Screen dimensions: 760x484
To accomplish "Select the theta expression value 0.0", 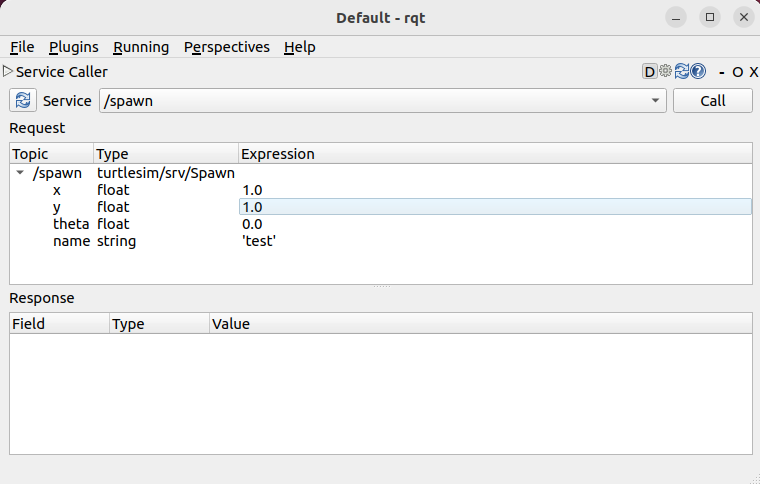I will coord(252,224).
